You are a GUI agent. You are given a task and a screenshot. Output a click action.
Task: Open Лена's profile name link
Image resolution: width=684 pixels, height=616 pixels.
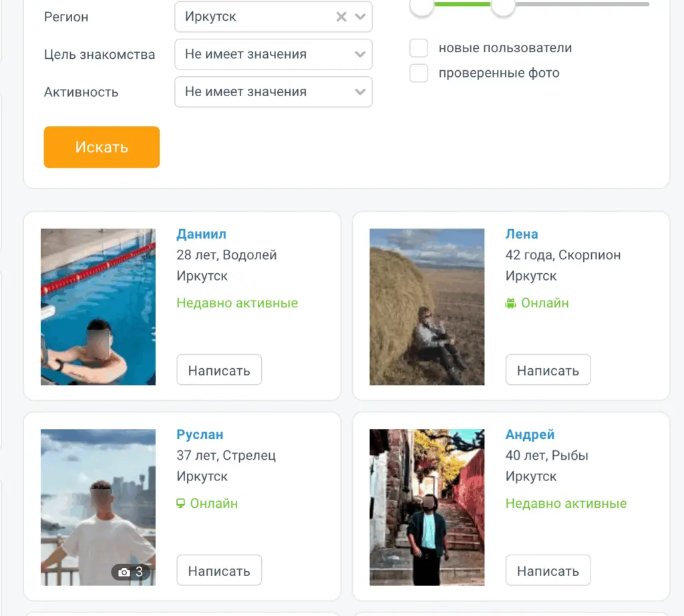click(522, 235)
